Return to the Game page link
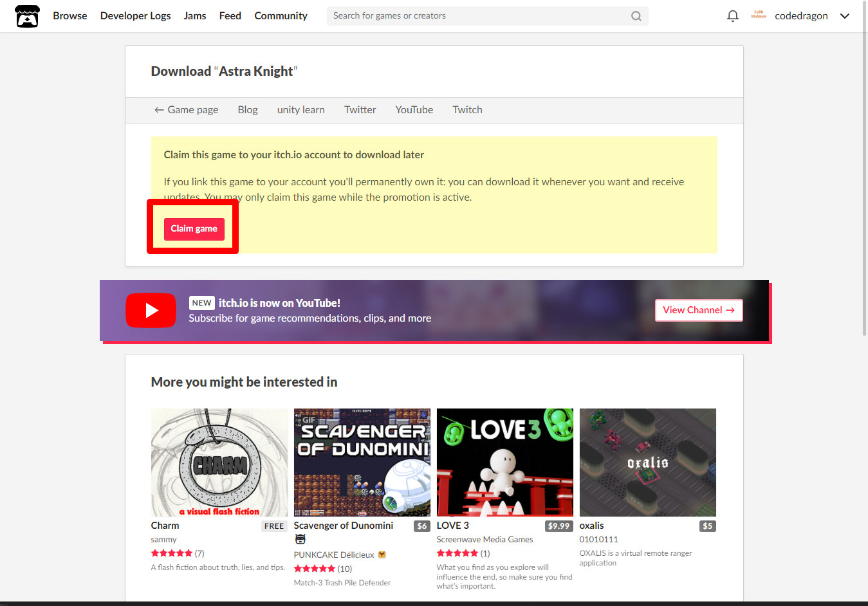The image size is (868, 606). [186, 110]
